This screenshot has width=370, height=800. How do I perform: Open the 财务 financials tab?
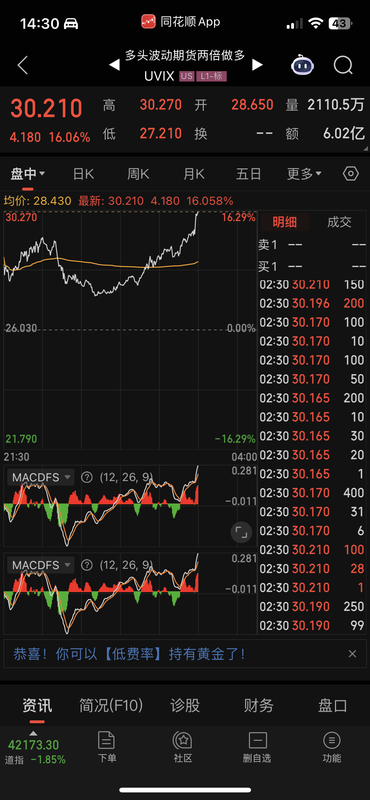coord(259,706)
